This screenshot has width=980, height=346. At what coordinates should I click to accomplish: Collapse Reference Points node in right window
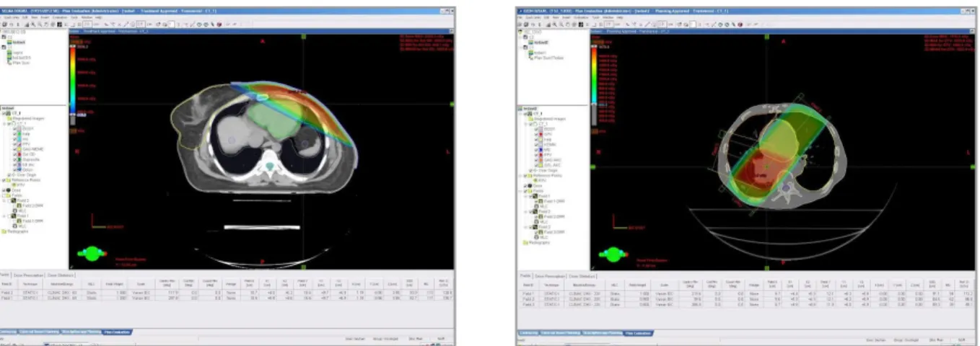click(520, 176)
